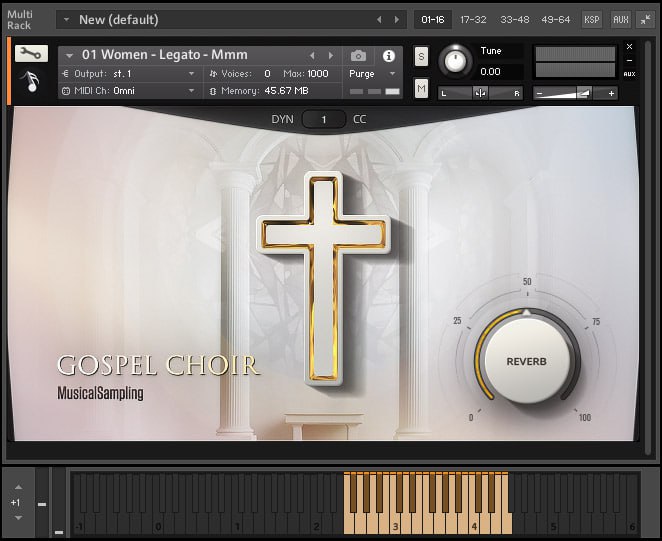Click the DYN CC value field 1
The width and height of the screenshot is (662, 541).
324,120
